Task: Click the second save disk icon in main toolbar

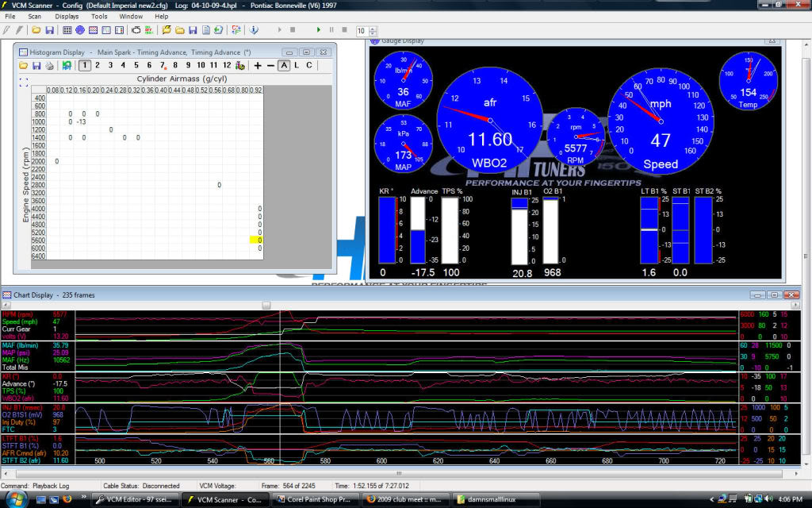Action: [x=193, y=30]
